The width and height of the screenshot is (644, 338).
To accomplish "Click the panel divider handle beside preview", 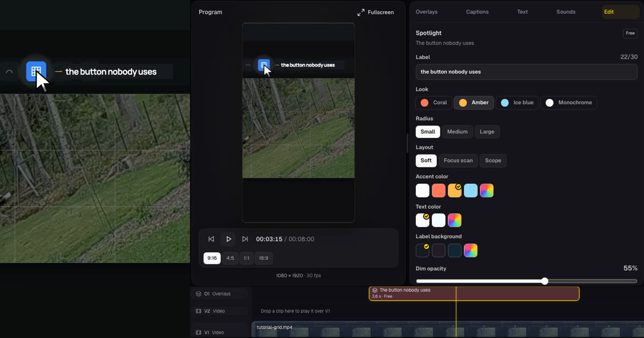I will (x=407, y=143).
